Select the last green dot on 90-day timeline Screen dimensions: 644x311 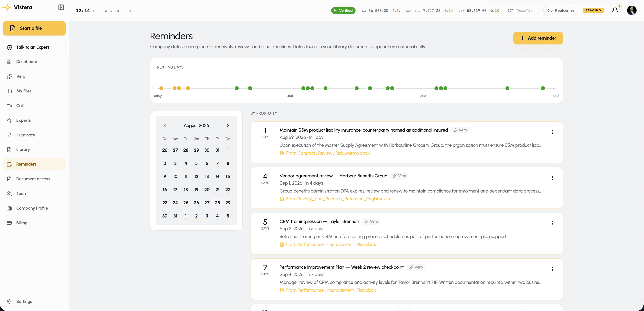(x=543, y=88)
